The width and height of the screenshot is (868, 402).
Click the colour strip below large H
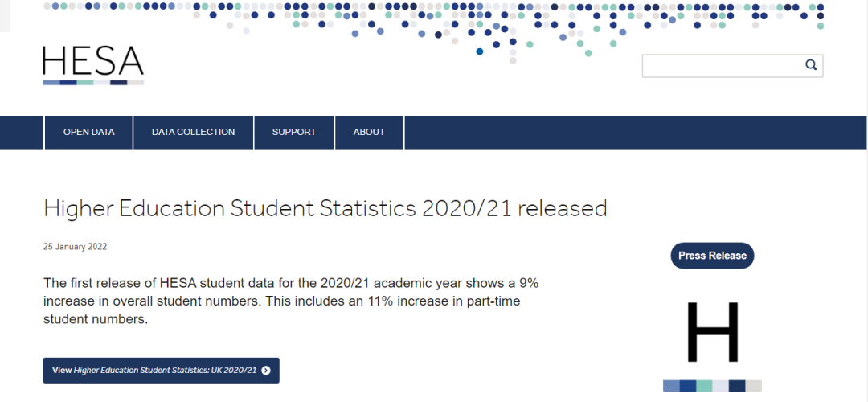click(x=712, y=386)
